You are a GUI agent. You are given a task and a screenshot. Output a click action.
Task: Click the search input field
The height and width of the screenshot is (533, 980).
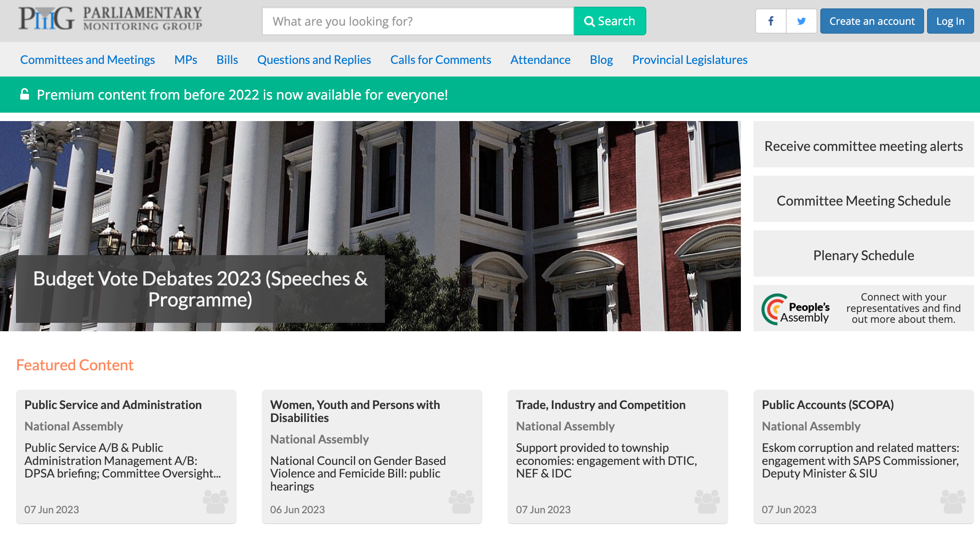[x=418, y=21]
